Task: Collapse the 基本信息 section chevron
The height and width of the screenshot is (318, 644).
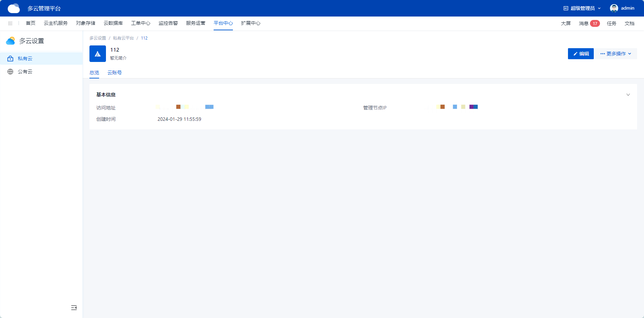Action: (x=628, y=95)
